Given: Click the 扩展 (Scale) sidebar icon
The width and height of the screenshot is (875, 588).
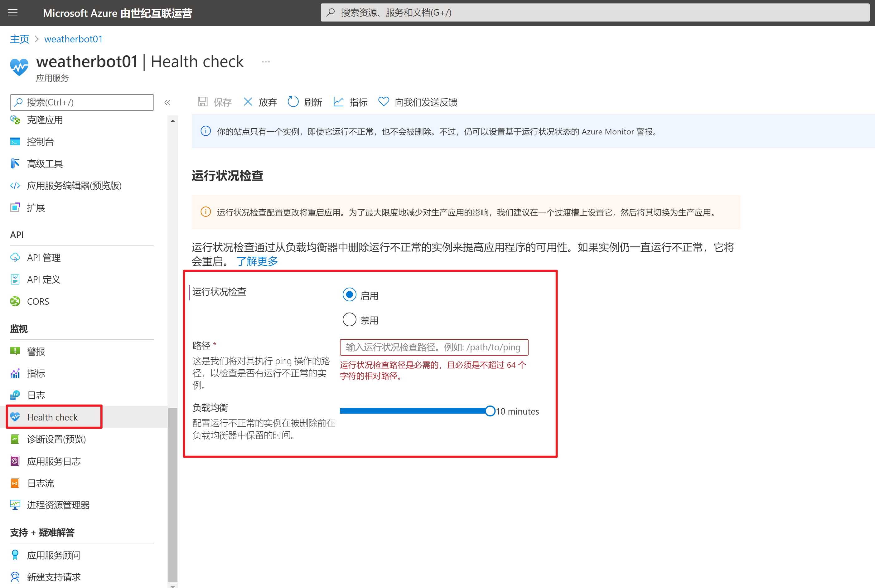Looking at the screenshot, I should pyautogui.click(x=14, y=207).
